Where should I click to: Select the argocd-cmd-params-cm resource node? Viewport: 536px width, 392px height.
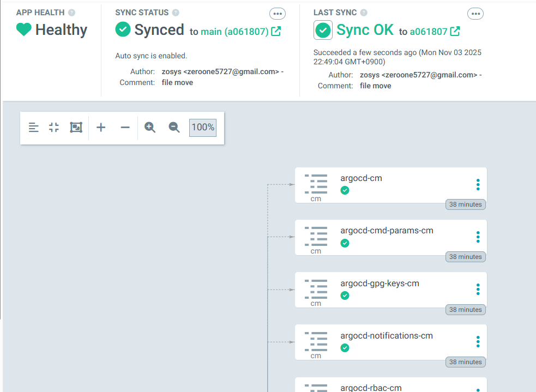(x=391, y=237)
